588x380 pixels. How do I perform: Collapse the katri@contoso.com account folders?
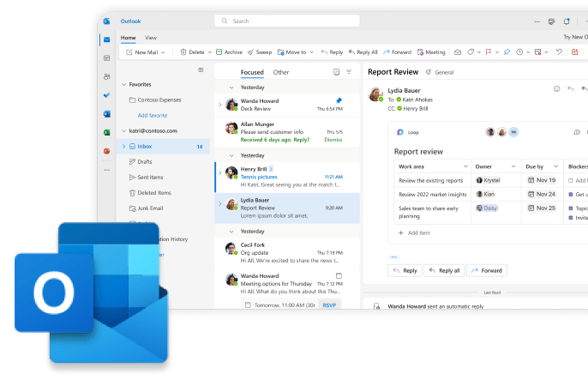[123, 130]
